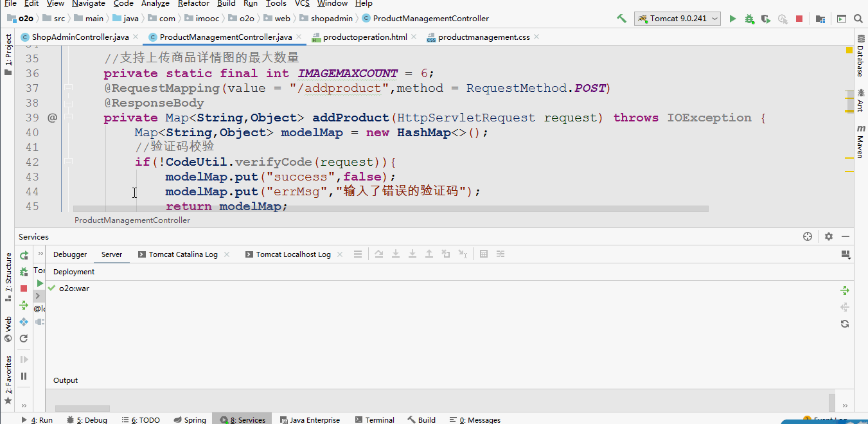
Task: Click the Build Project hammer icon
Action: pos(621,19)
